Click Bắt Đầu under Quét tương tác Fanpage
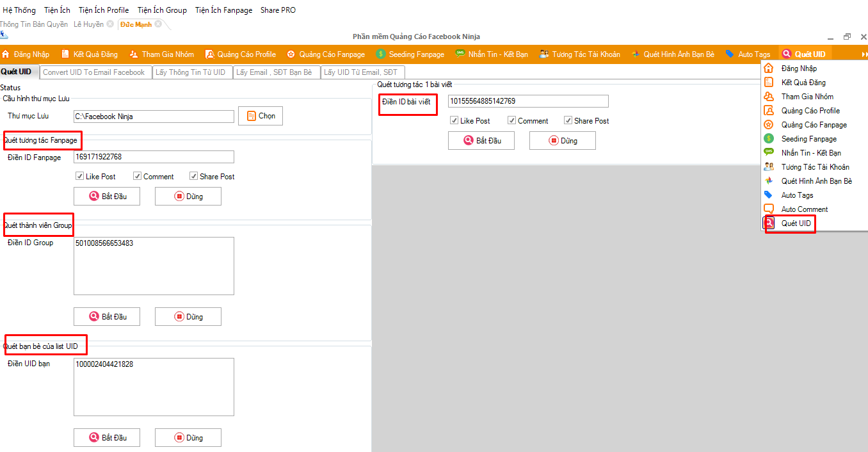868x452 pixels. pos(107,197)
